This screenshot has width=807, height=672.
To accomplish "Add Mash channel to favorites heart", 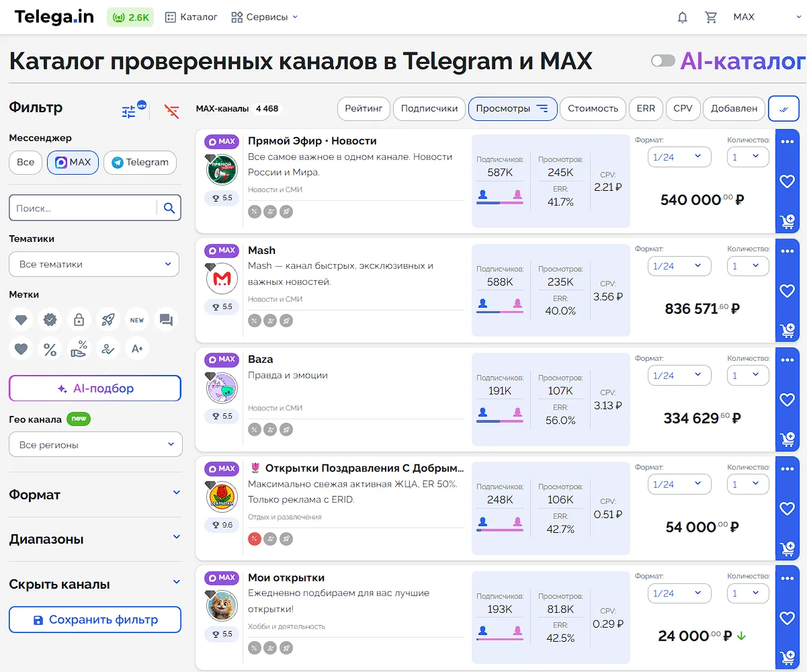I will pos(787,291).
